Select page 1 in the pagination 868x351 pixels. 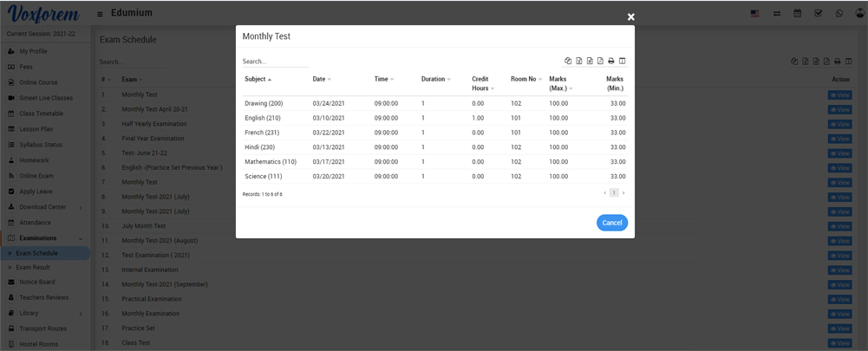click(x=614, y=193)
